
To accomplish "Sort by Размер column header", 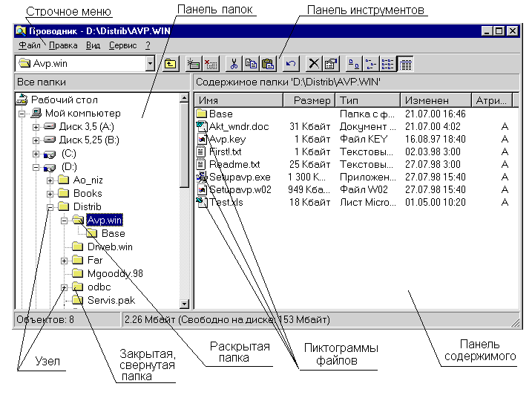I will click(x=309, y=100).
